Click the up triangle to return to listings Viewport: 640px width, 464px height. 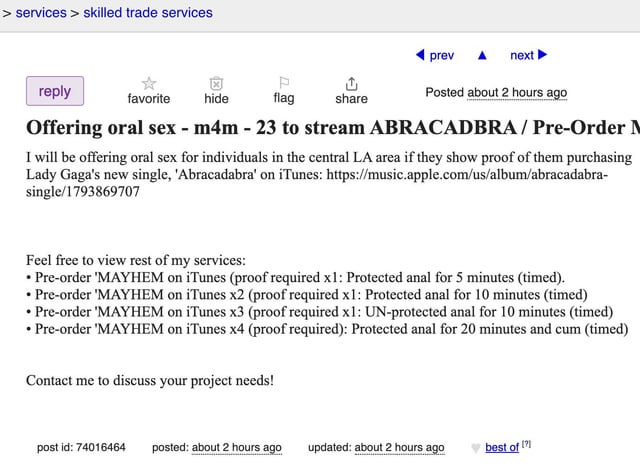[482, 55]
